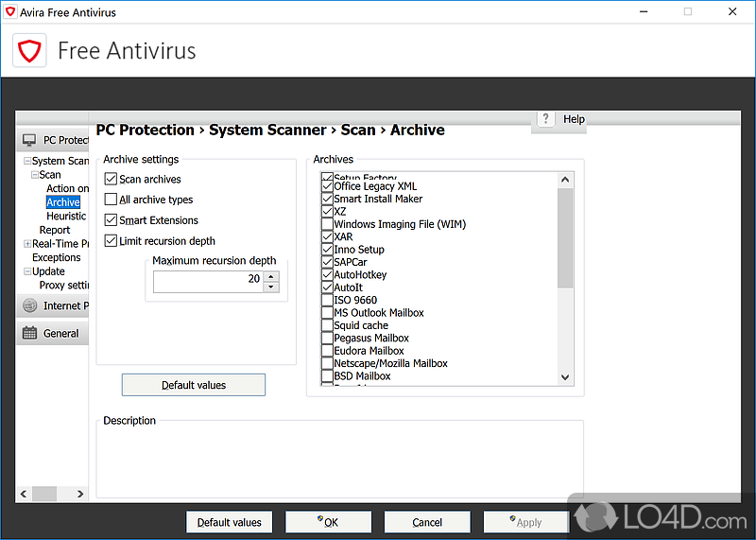The image size is (756, 540).
Task: Increase maximum recursion depth with up arrow
Action: click(271, 276)
